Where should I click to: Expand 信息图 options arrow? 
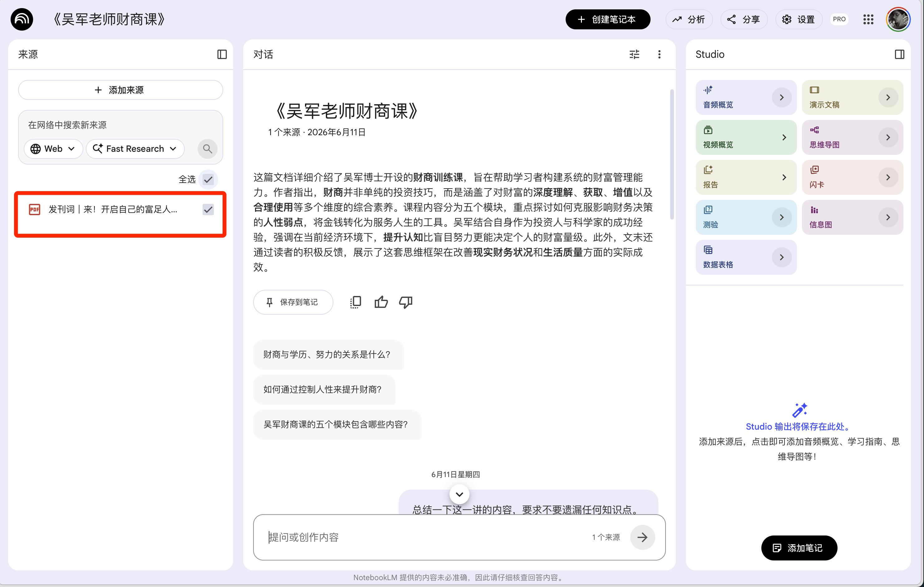(x=887, y=217)
